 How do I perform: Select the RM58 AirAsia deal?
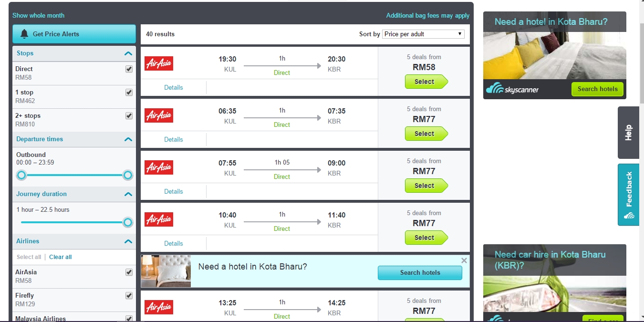coord(426,81)
